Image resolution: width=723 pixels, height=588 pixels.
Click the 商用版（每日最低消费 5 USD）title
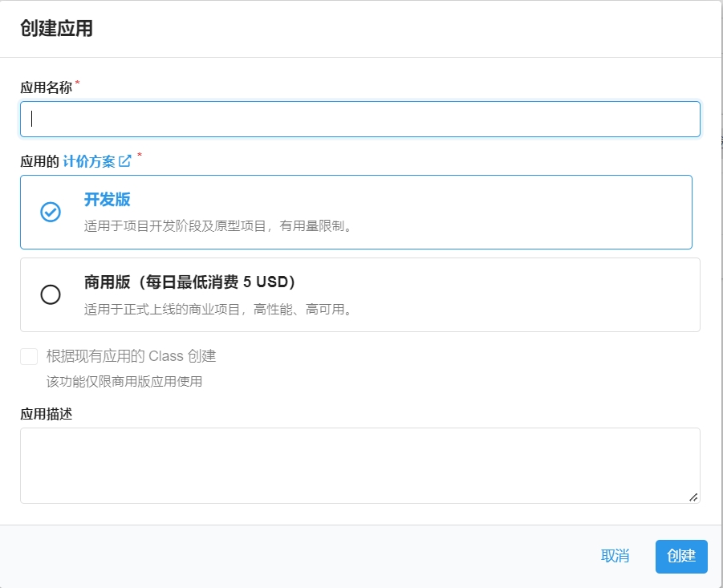coord(190,282)
